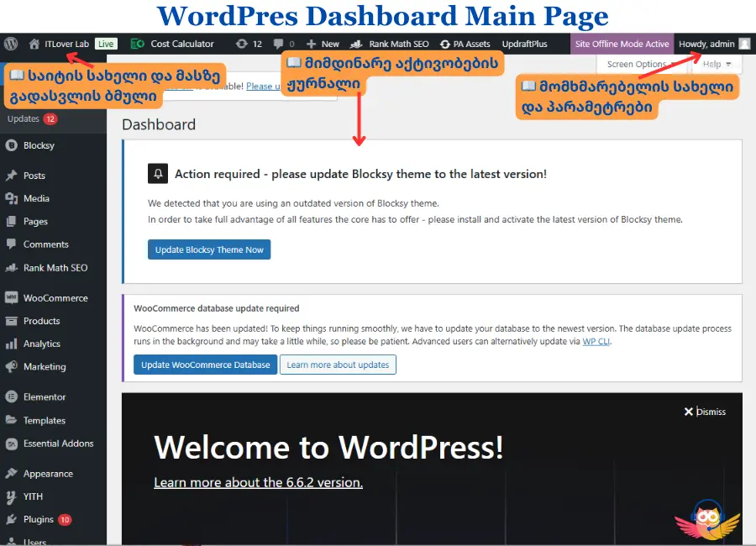This screenshot has height=546, width=756.
Task: Open the + New content menu
Action: tap(323, 44)
